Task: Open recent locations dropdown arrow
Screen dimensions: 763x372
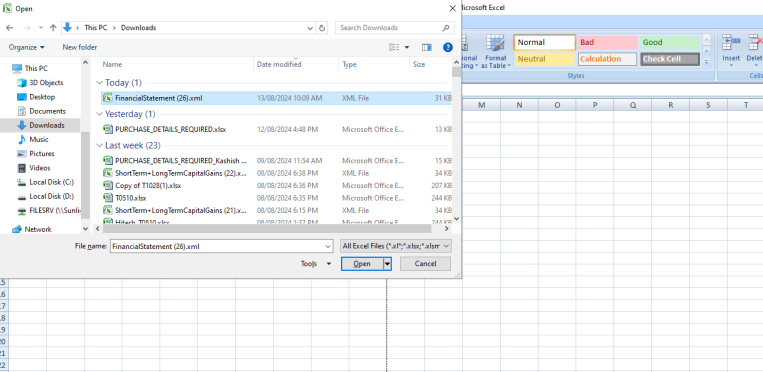Action: pos(41,28)
